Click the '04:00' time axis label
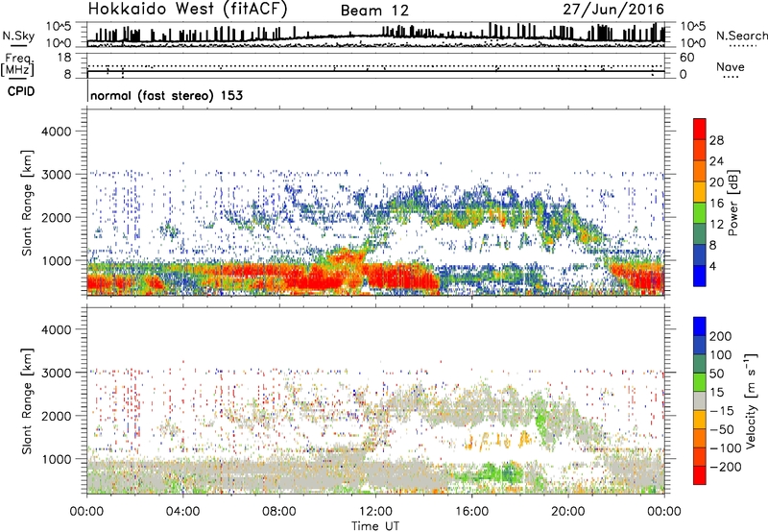 click(182, 512)
